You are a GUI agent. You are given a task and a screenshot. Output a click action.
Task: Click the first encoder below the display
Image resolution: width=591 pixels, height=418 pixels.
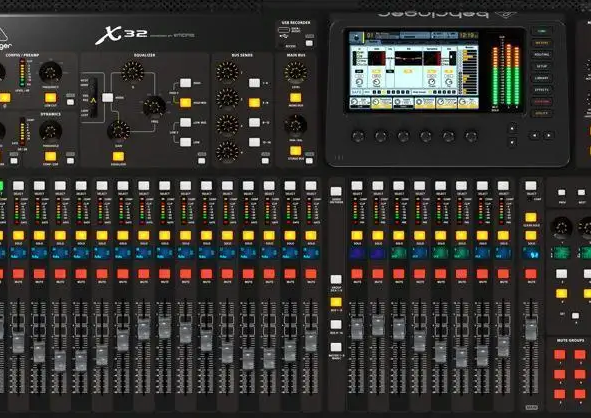tap(358, 136)
